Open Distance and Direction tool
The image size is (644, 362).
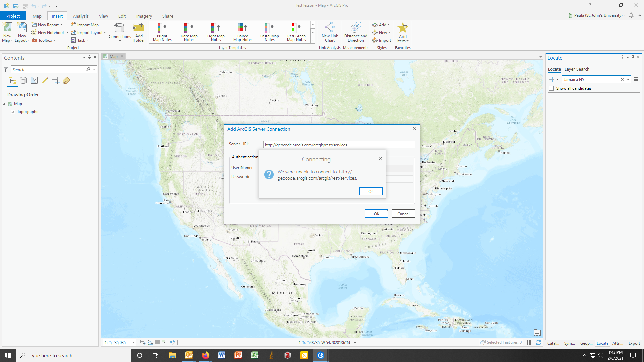pos(355,32)
